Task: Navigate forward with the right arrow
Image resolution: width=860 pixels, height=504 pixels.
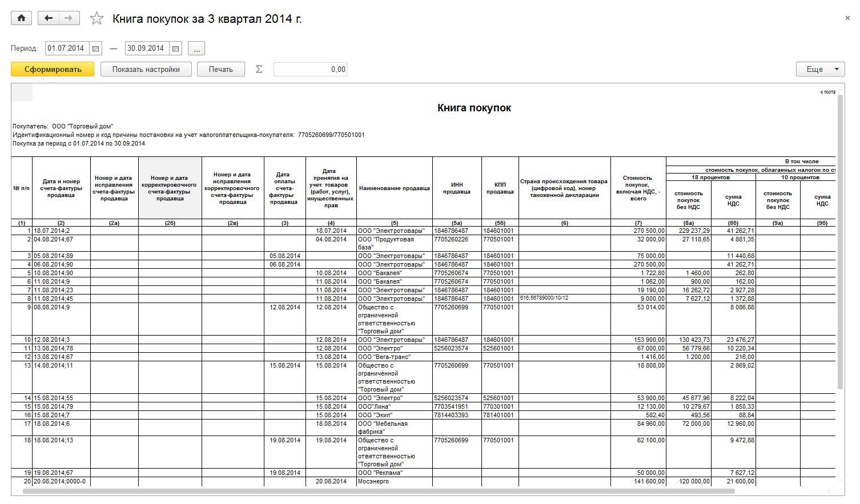Action: pos(69,18)
